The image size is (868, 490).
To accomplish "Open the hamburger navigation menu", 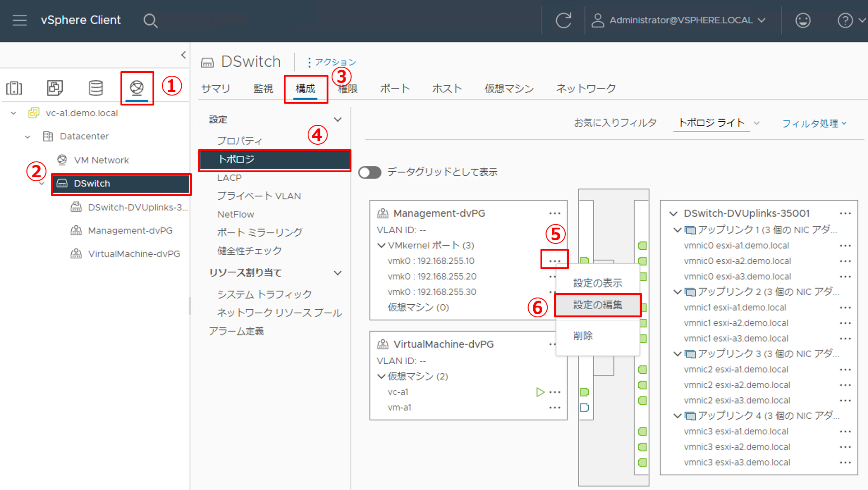I will point(19,20).
